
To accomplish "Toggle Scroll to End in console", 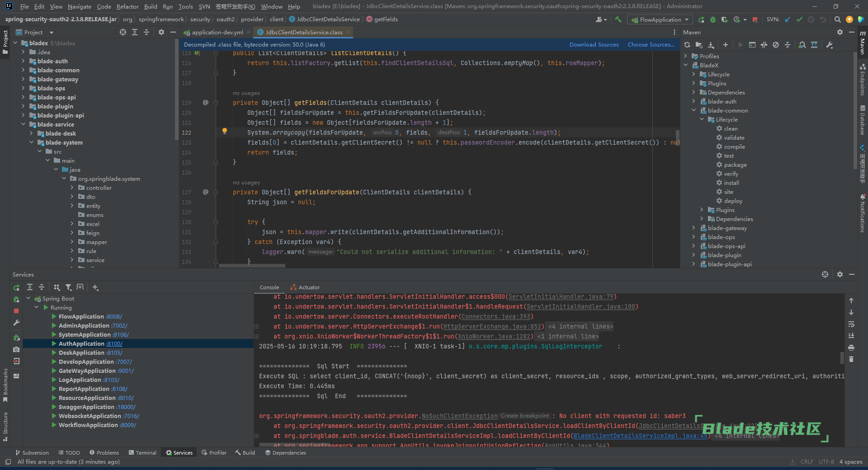I will click(x=851, y=336).
